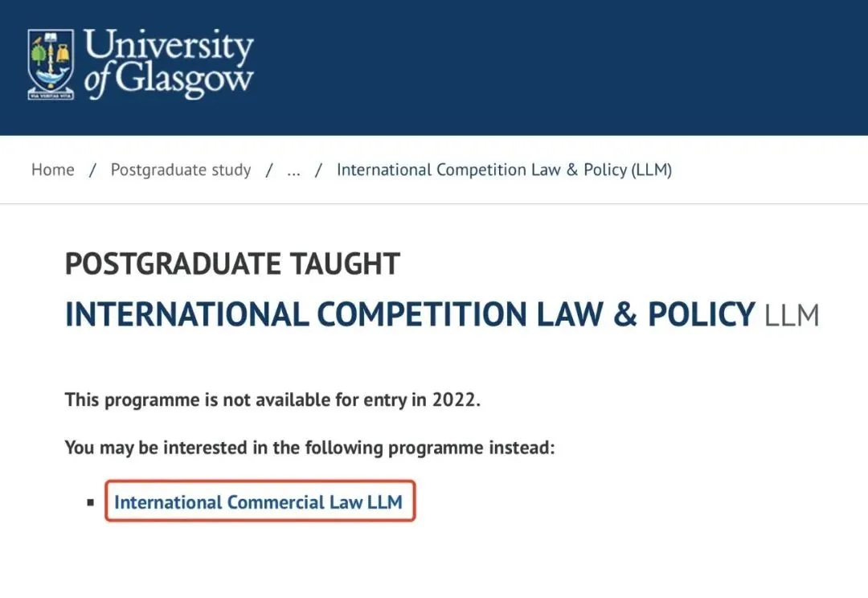Open the Postgraduate study breadcrumb
The width and height of the screenshot is (868, 598).
(181, 170)
